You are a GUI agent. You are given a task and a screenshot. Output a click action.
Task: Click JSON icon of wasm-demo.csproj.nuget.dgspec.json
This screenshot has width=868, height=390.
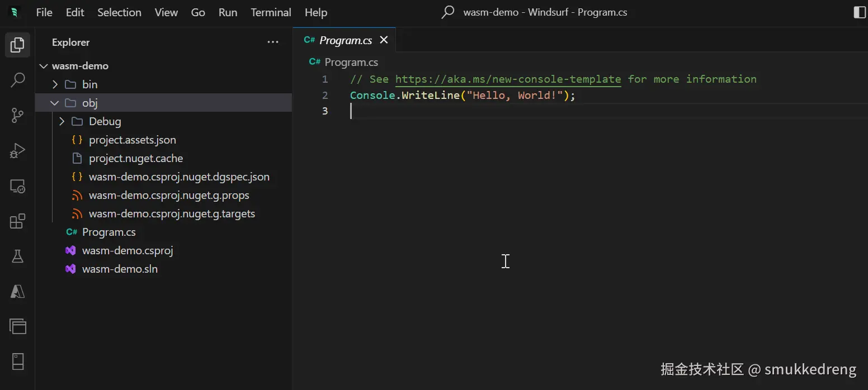[x=77, y=177]
